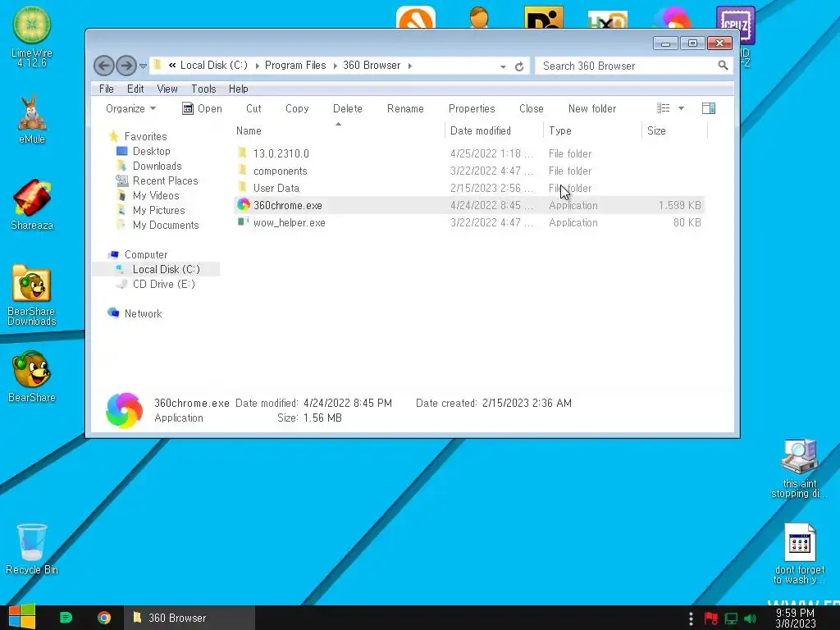The width and height of the screenshot is (840, 630).
Task: Refresh the 360 Browser folder view
Action: click(x=519, y=66)
